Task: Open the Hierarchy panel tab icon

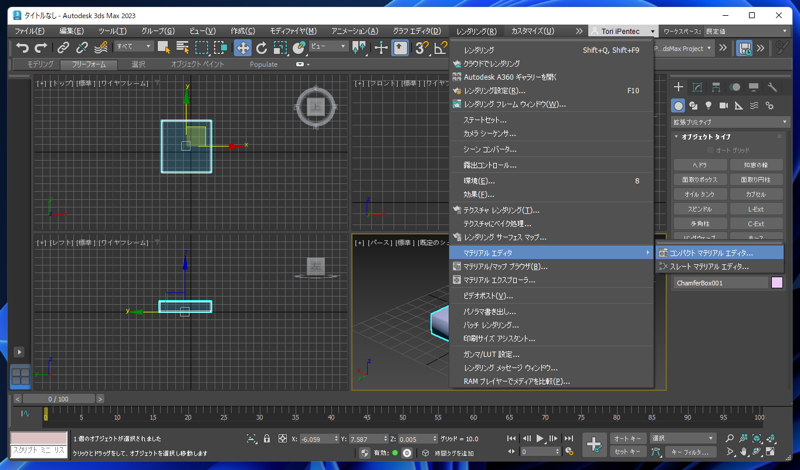Action: click(x=716, y=87)
